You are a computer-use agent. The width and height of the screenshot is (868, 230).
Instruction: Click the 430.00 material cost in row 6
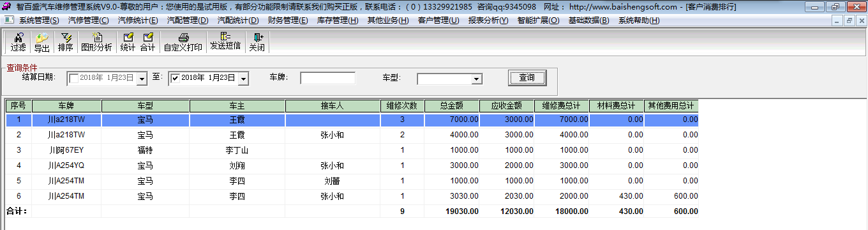(617, 196)
